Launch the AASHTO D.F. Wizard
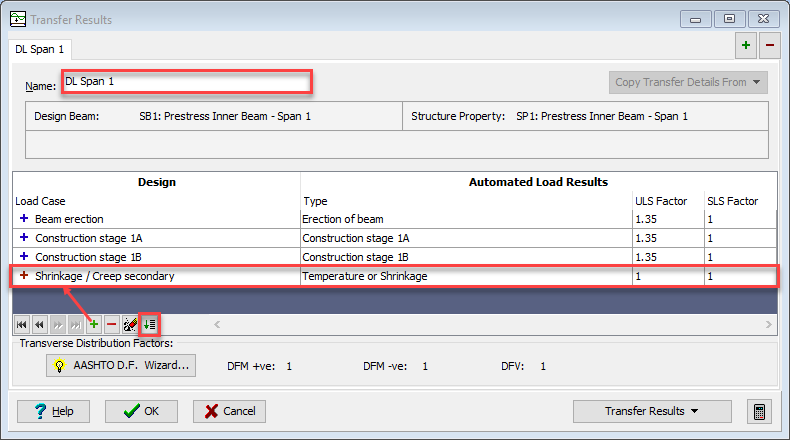 coord(121,365)
